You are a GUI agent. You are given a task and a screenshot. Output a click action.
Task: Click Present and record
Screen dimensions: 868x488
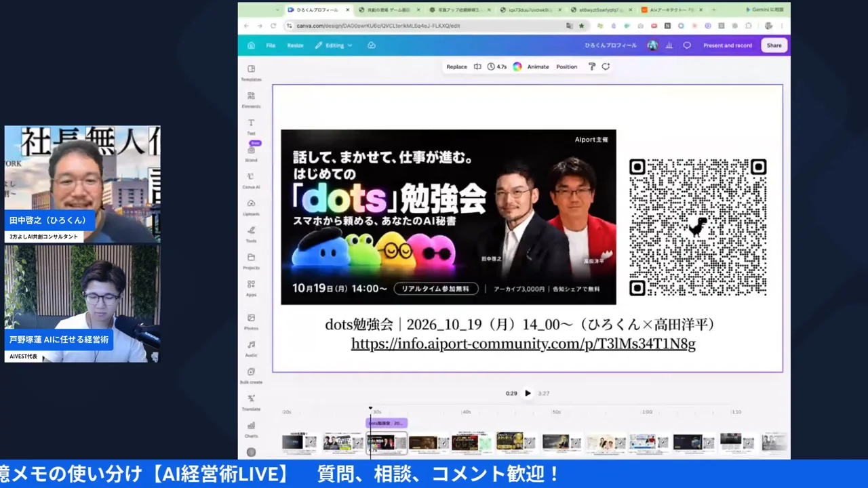click(x=728, y=45)
